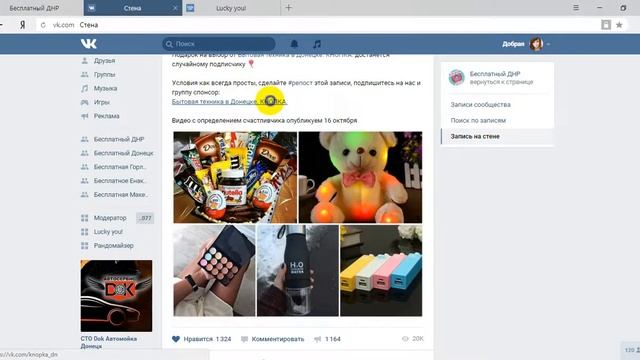Open the makeup palette photo

[214, 270]
